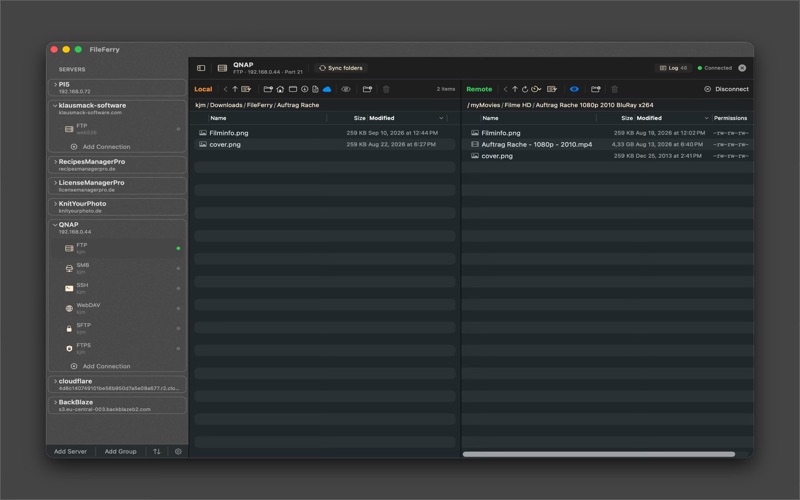This screenshot has height=500, width=800.
Task: Open the Log panel
Action: point(673,68)
